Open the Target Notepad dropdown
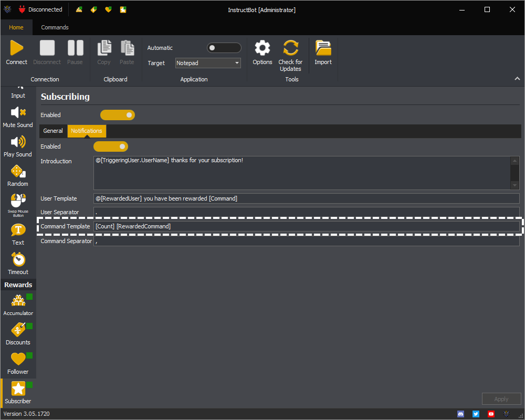 point(208,63)
